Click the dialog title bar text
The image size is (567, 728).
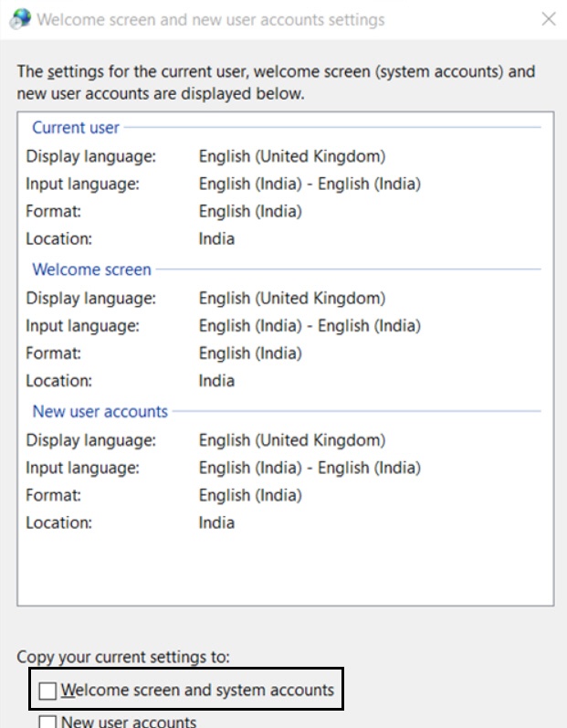[211, 19]
